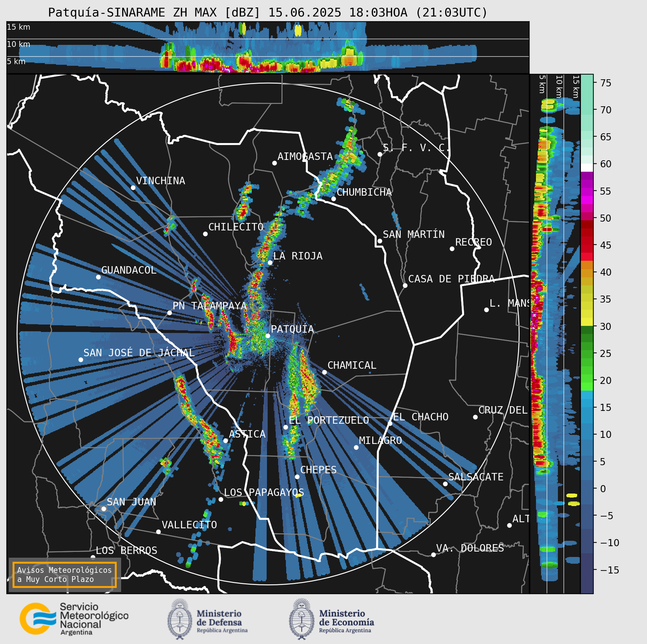Click the VA. DOLORES label

(x=470, y=548)
